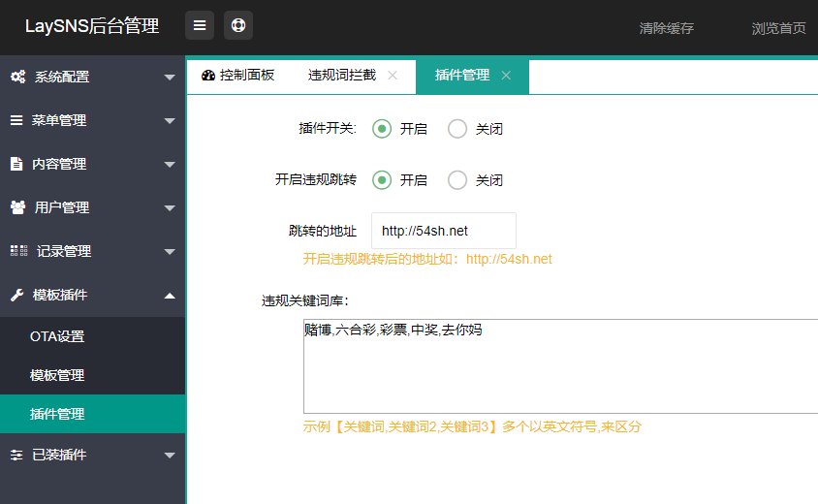The height and width of the screenshot is (504, 818).
Task: Expand the 系统配置 dropdown arrow
Action: [170, 78]
